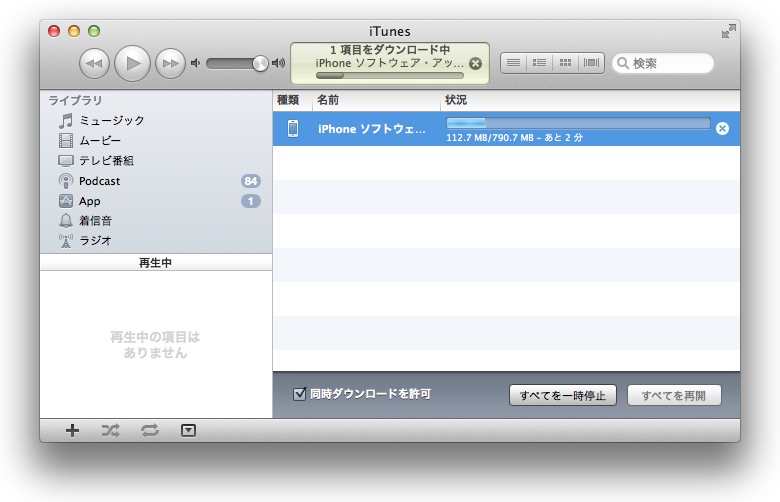Stop download from the status display
This screenshot has height=502, width=780.
pos(475,63)
